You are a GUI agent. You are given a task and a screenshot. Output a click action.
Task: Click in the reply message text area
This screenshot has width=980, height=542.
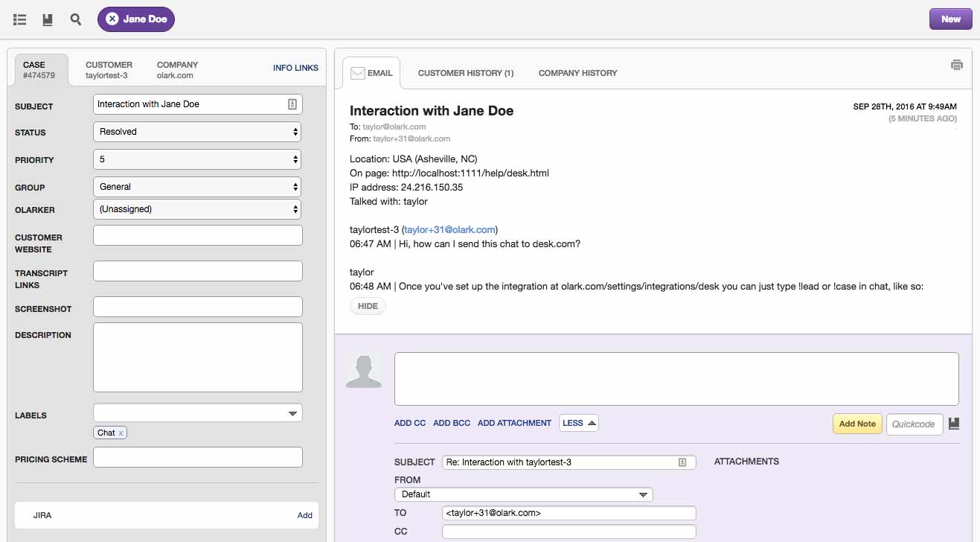[x=676, y=379]
